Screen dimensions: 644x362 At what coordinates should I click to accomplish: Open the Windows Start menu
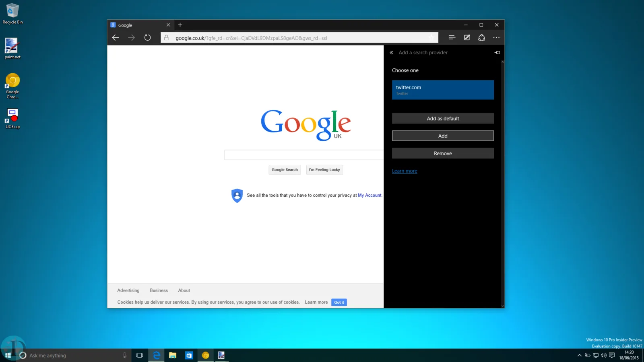8,355
